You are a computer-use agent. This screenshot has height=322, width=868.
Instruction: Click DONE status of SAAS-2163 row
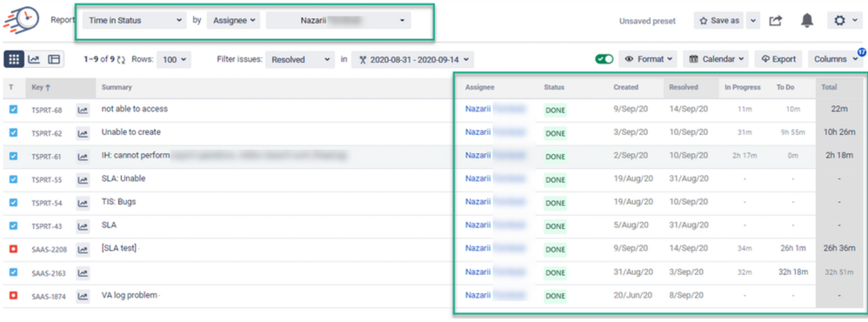[555, 273]
